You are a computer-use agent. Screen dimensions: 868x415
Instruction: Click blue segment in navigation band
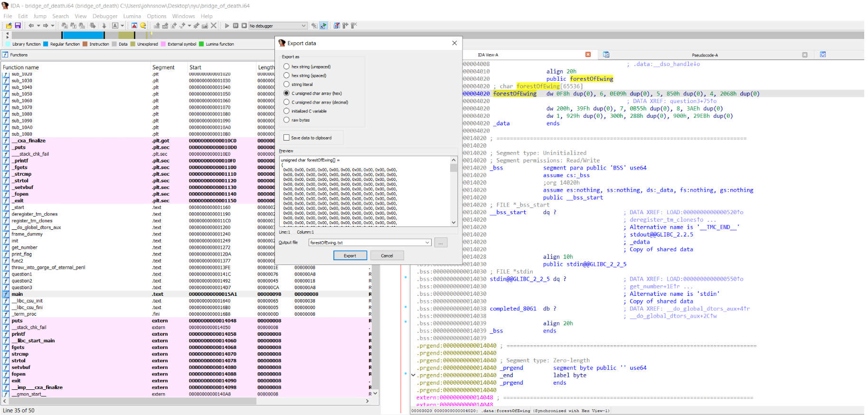tap(83, 35)
